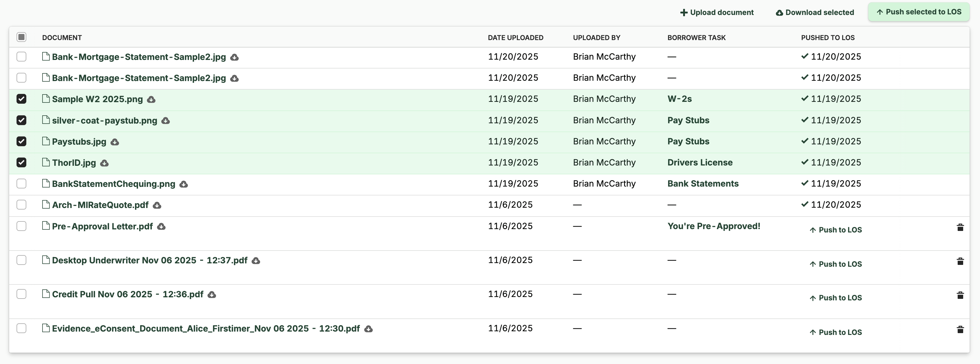980x364 pixels.
Task: Remove the Evidence_eConsent document via its trash icon
Action: pos(960,329)
